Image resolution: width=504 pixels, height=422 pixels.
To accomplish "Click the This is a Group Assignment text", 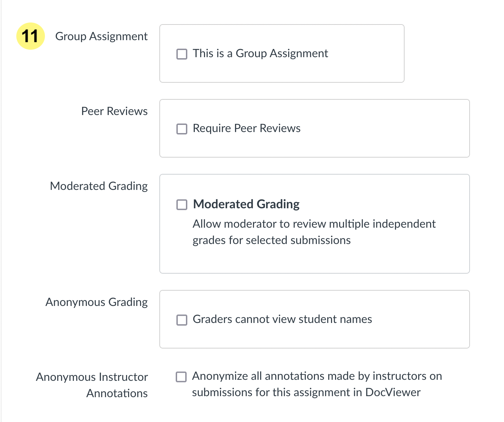I will pos(260,53).
